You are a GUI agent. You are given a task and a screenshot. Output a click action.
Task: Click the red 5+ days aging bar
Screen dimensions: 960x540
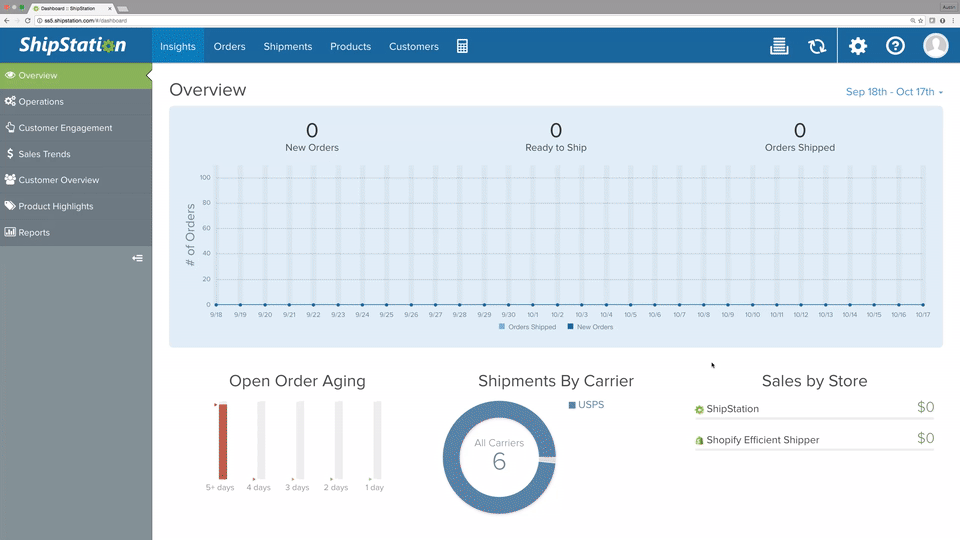pos(223,440)
